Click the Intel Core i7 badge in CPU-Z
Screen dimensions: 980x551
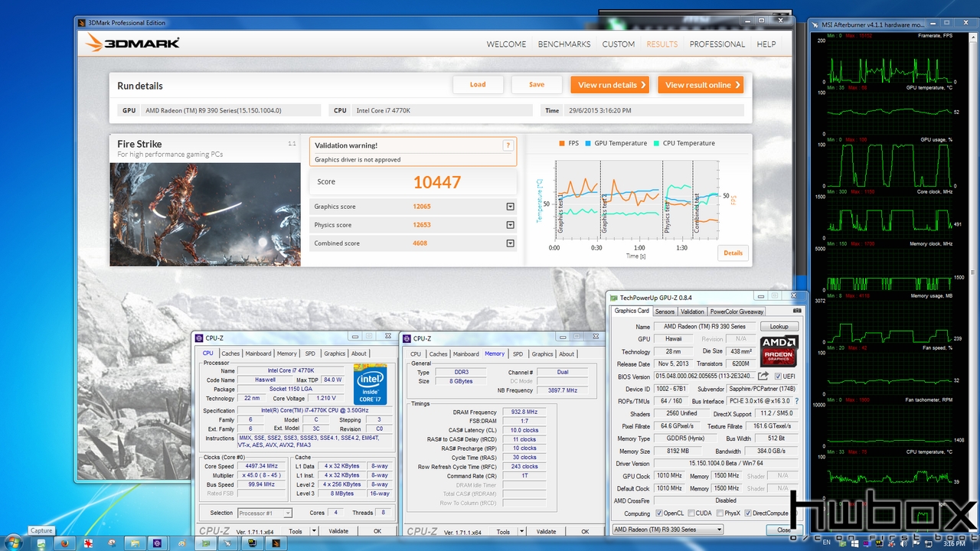click(371, 384)
